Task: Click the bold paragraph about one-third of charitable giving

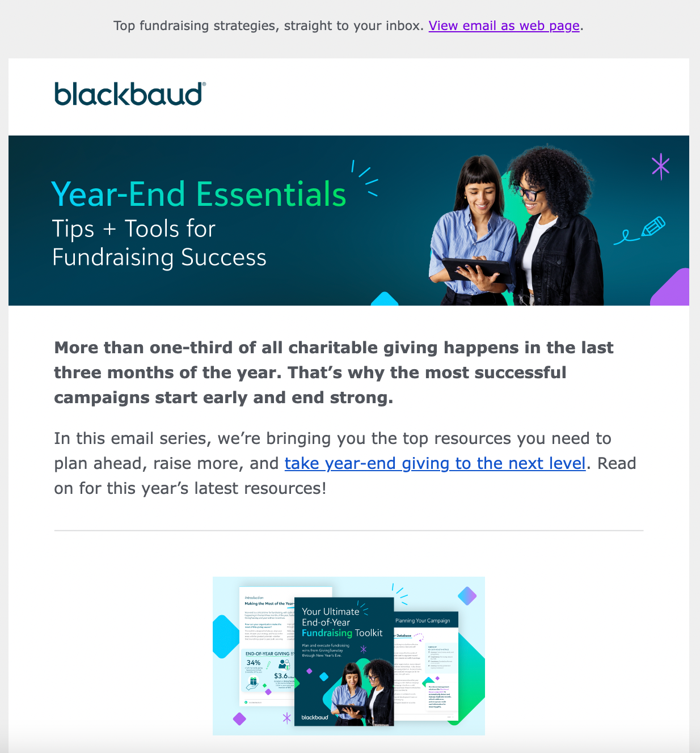Action: click(x=334, y=373)
